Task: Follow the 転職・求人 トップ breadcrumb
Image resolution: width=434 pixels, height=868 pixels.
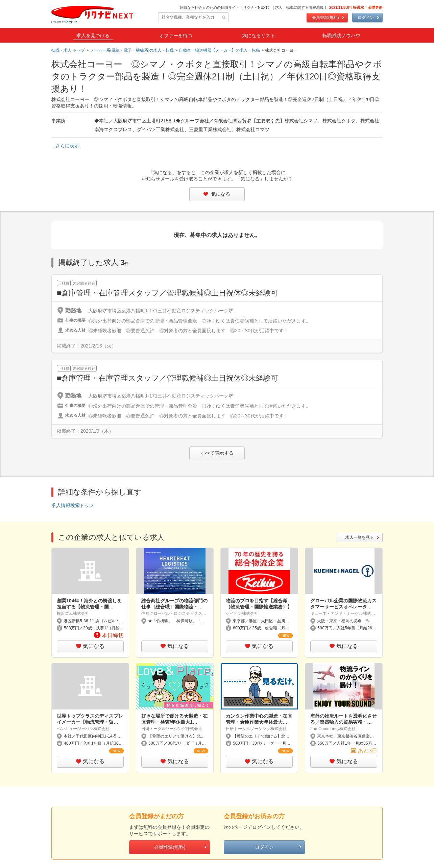Action: pos(68,50)
